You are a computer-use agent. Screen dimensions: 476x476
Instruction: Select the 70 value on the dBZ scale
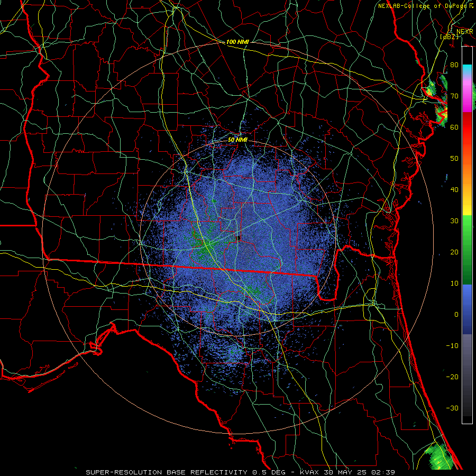coord(454,96)
